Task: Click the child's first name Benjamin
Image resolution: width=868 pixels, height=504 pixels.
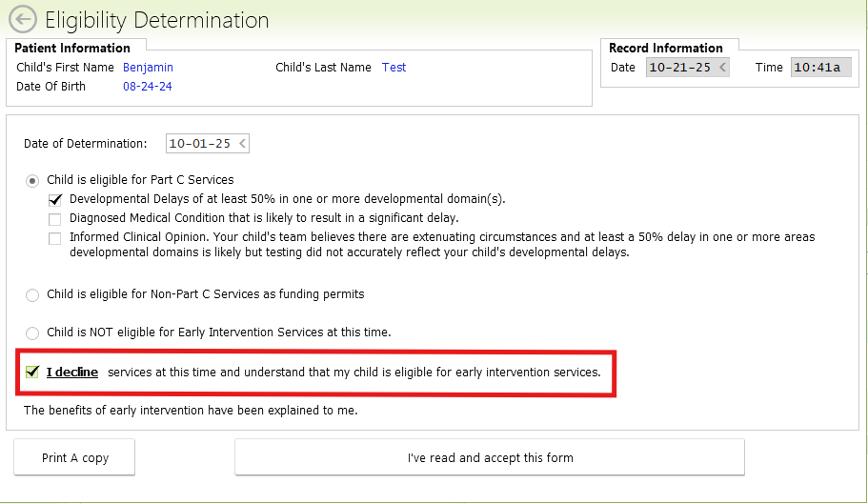Action: pyautogui.click(x=148, y=68)
